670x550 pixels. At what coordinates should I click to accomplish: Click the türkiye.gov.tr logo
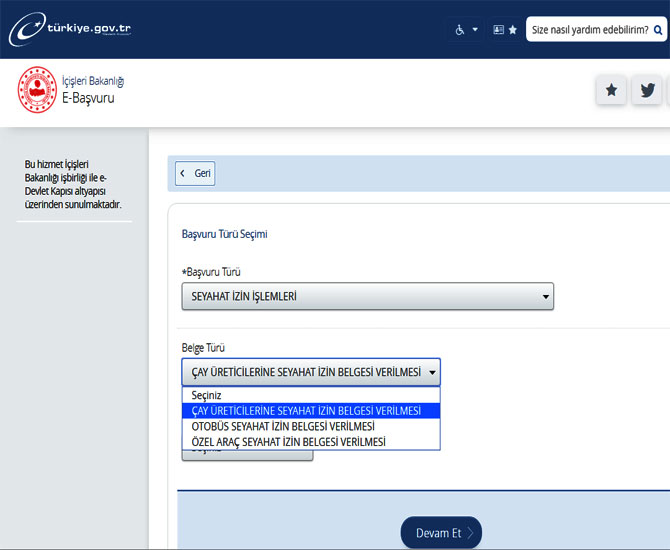[70, 29]
